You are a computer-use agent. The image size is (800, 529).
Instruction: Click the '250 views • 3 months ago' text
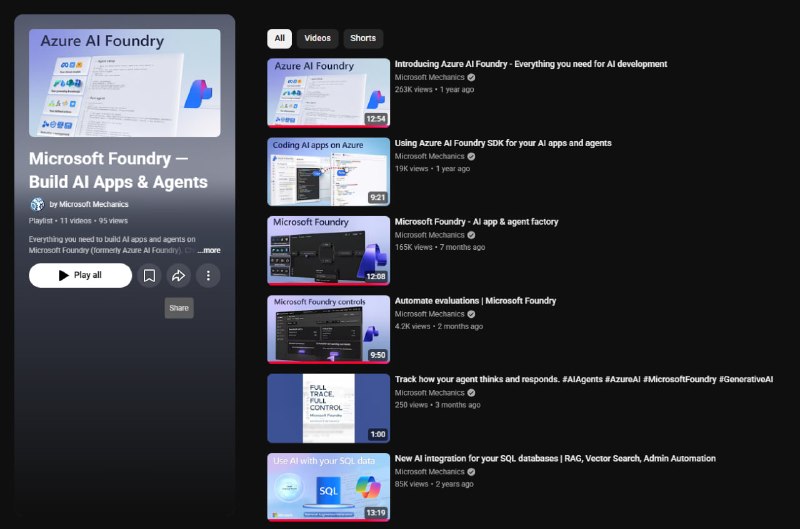(x=437, y=405)
